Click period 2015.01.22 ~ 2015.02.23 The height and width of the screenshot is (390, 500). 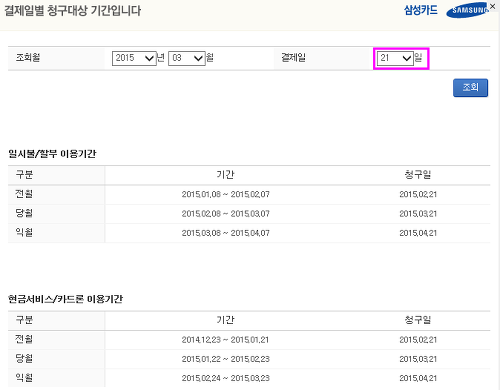coord(226,359)
